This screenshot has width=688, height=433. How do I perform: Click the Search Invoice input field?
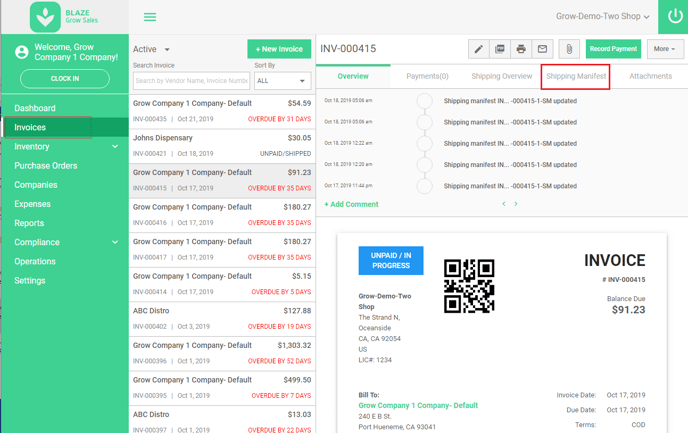191,81
